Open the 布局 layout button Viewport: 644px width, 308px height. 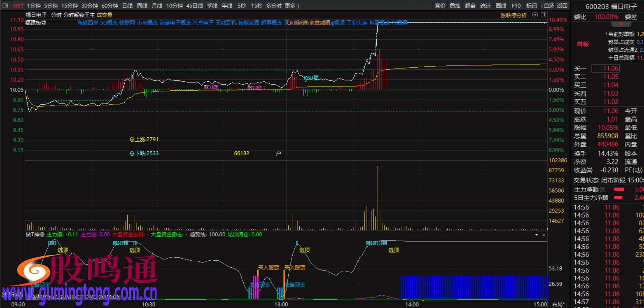pos(558,304)
